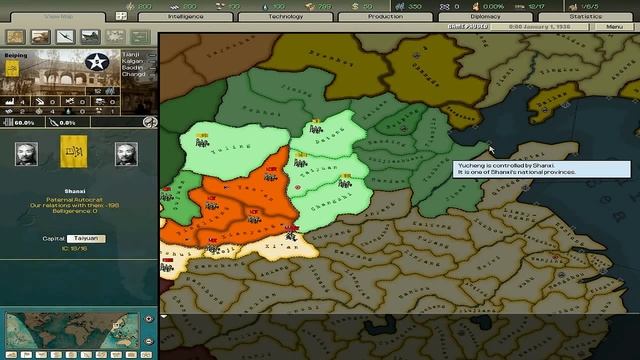Select the army unit in Yulin province
This screenshot has width=640, height=360.
(202, 141)
